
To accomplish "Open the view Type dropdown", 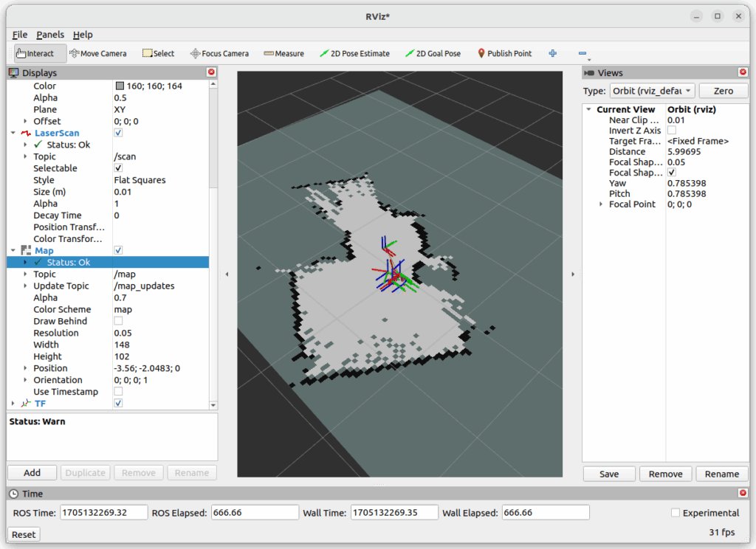I will click(652, 91).
